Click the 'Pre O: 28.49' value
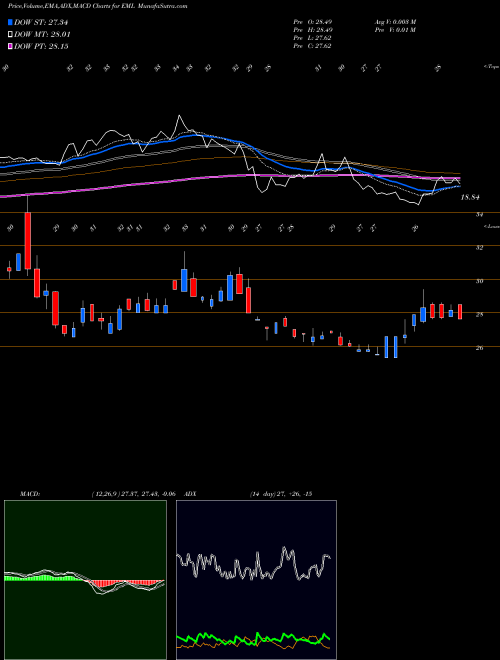The width and height of the screenshot is (500, 660). pyautogui.click(x=313, y=21)
